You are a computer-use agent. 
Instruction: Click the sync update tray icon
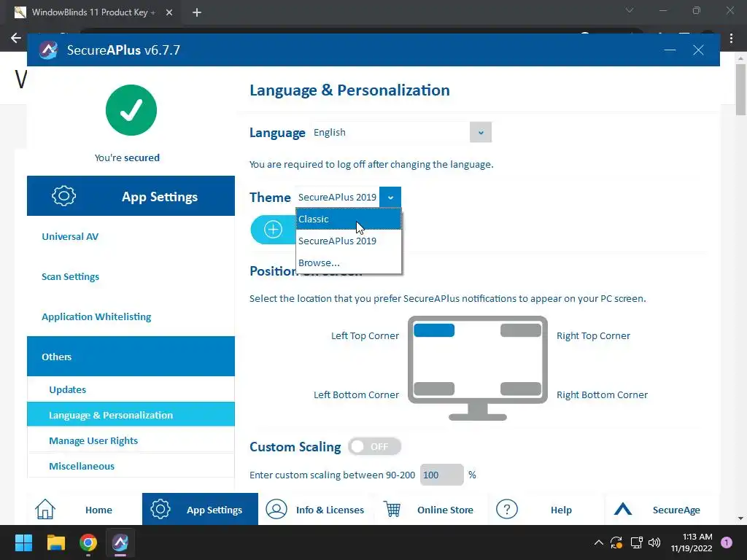pos(616,542)
